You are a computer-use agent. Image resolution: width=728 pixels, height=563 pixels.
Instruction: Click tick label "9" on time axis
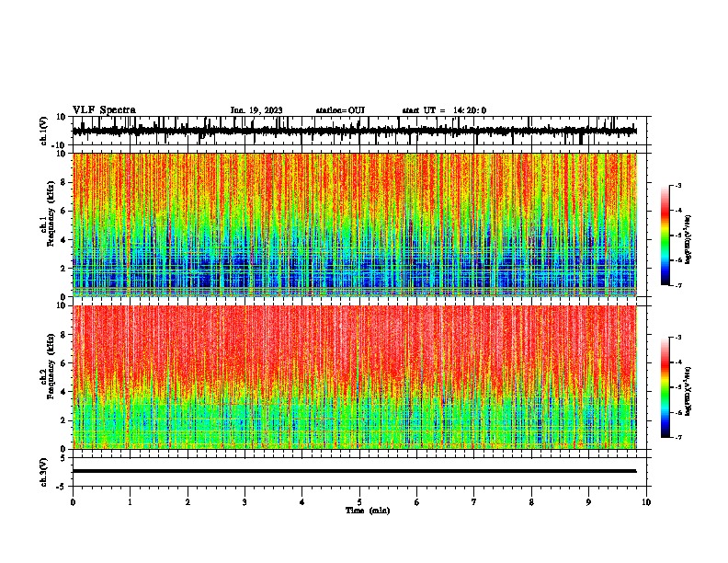coord(588,502)
